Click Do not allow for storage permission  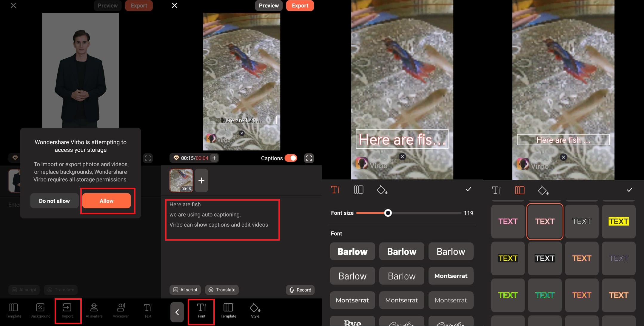(x=54, y=200)
